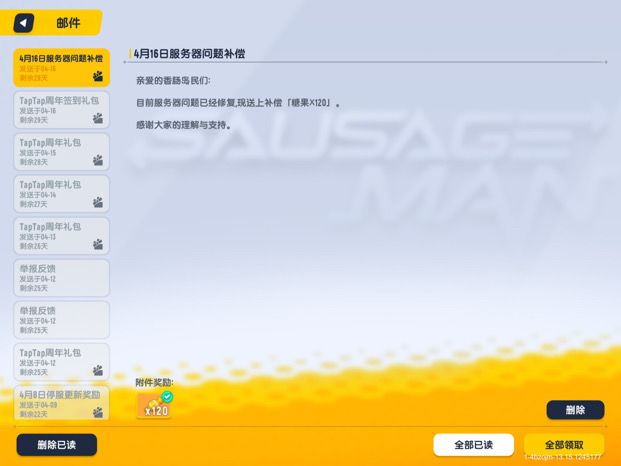
Task: Click the 删除已读 button
Action: 57,445
